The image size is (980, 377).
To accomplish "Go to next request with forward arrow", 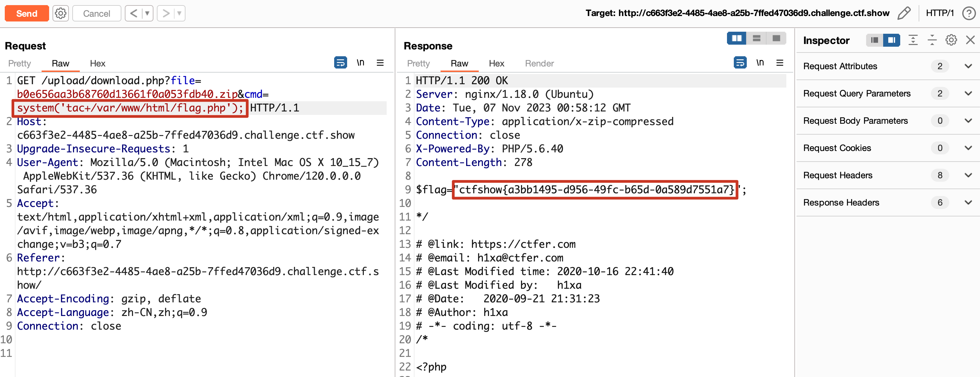I will coord(165,13).
